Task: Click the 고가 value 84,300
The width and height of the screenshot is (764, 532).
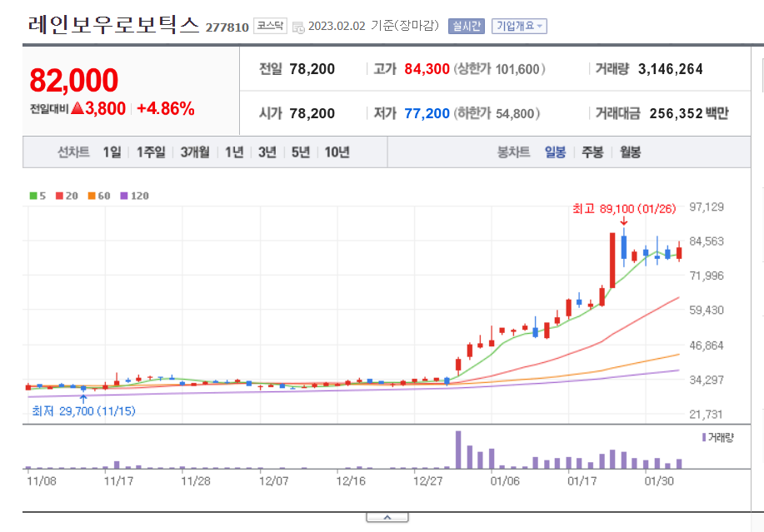Action: click(427, 69)
